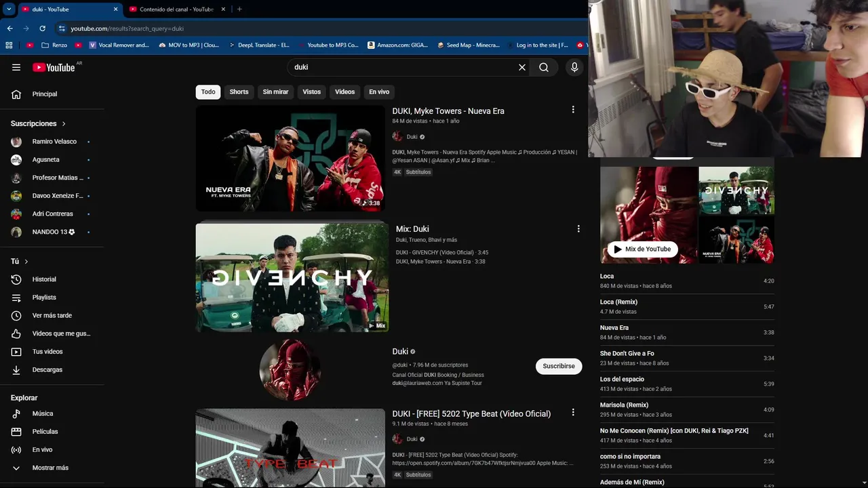Select the Sin mirar filter chip
This screenshot has width=868, height=488.
(275, 91)
